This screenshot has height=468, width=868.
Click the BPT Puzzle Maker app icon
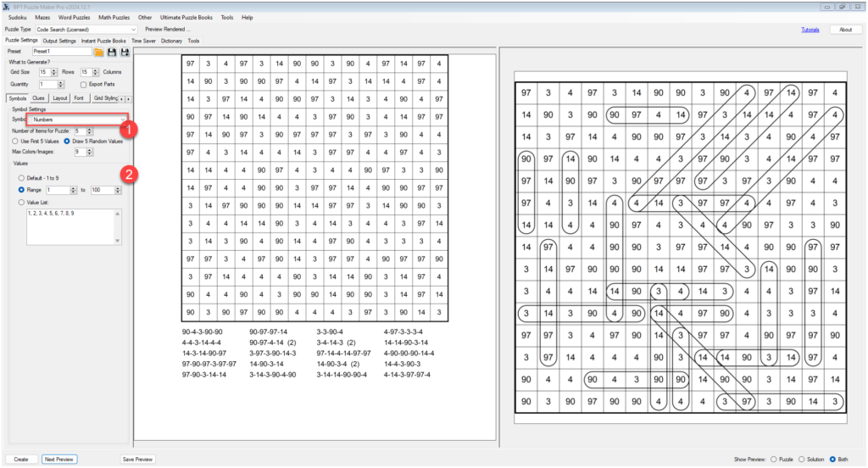pyautogui.click(x=6, y=5)
